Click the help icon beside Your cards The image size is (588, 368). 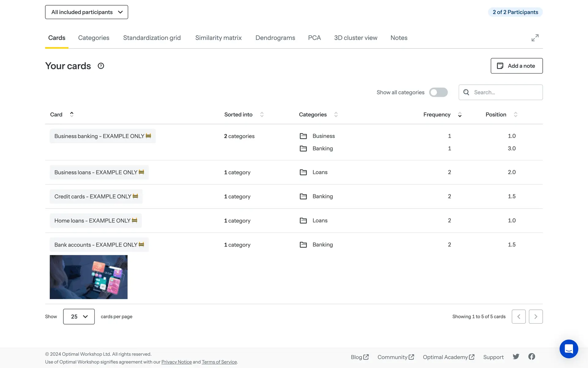pyautogui.click(x=101, y=66)
